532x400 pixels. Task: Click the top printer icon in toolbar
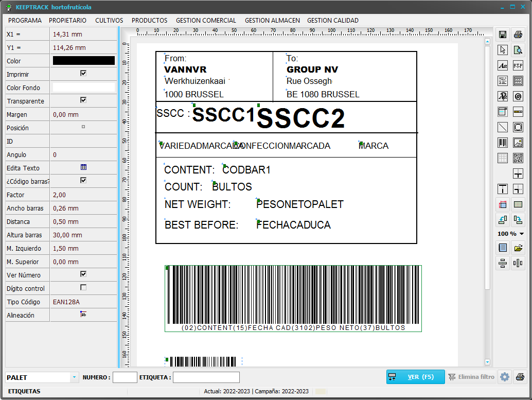click(518, 34)
